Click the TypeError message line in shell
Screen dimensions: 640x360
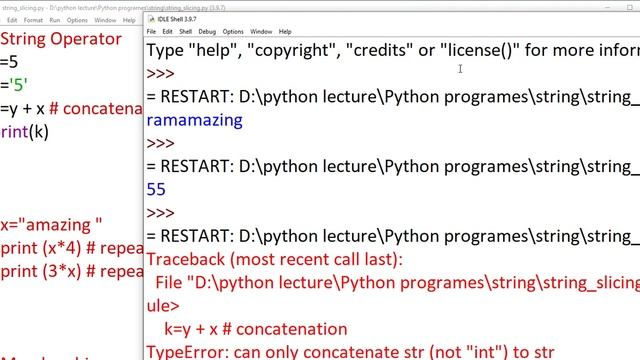tap(350, 352)
